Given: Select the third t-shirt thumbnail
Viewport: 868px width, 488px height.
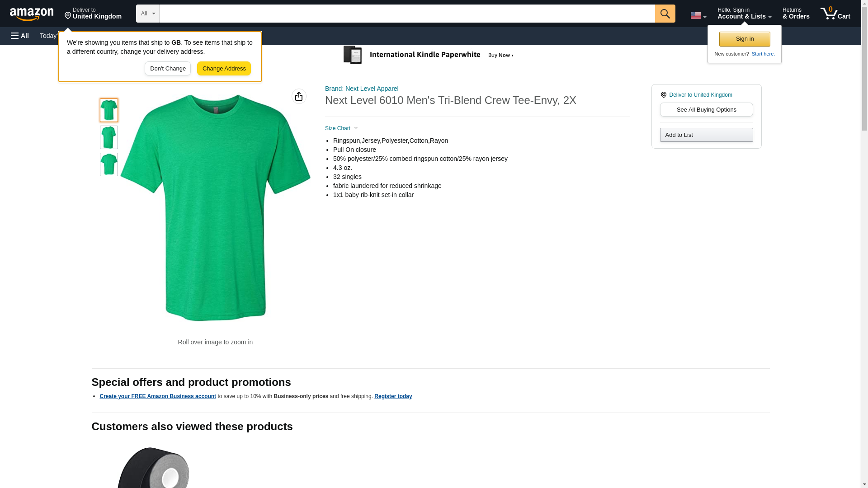Looking at the screenshot, I should click(109, 164).
